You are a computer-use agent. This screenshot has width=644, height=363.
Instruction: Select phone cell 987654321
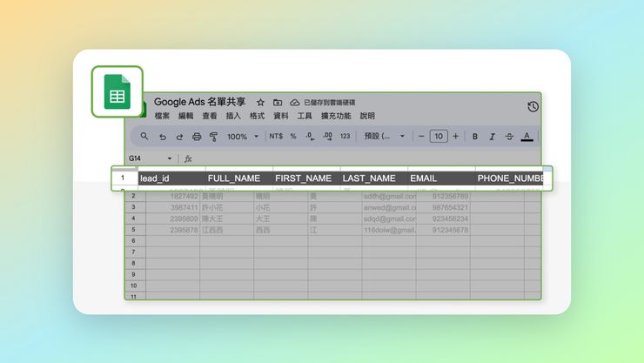[x=443, y=207]
